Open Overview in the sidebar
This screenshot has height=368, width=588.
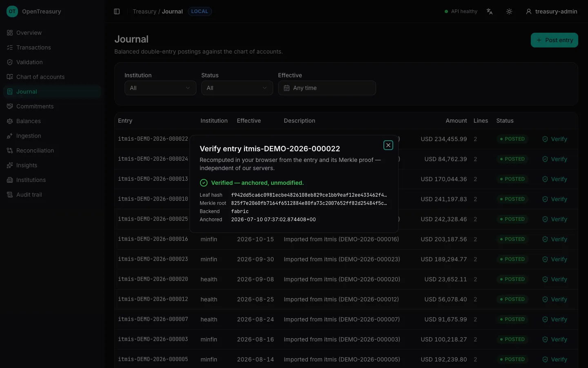[52, 33]
